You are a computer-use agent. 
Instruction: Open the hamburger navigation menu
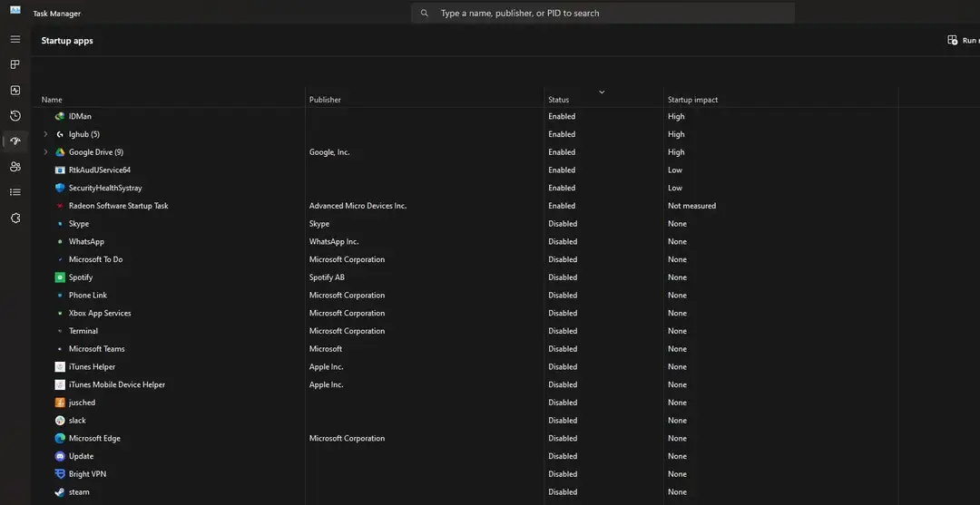pyautogui.click(x=15, y=39)
